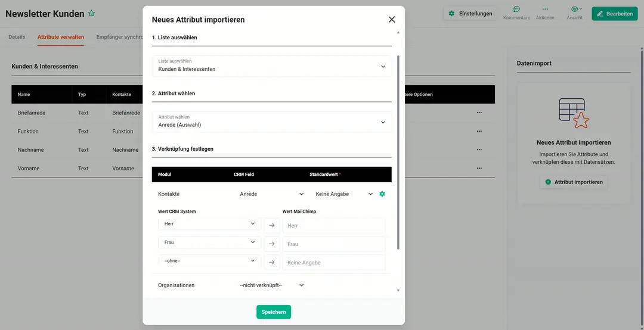
Task: Click the Speichern button
Action: [x=274, y=312]
